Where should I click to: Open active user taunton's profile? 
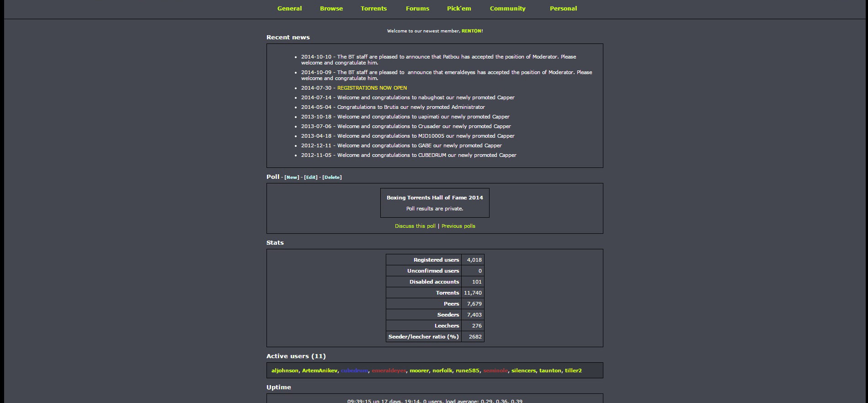pos(550,371)
